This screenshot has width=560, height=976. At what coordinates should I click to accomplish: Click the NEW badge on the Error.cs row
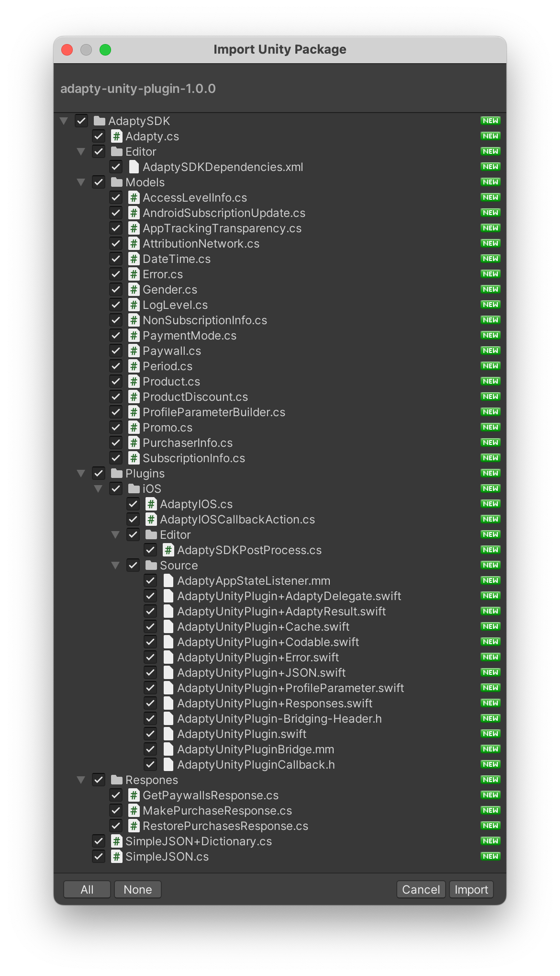490,274
